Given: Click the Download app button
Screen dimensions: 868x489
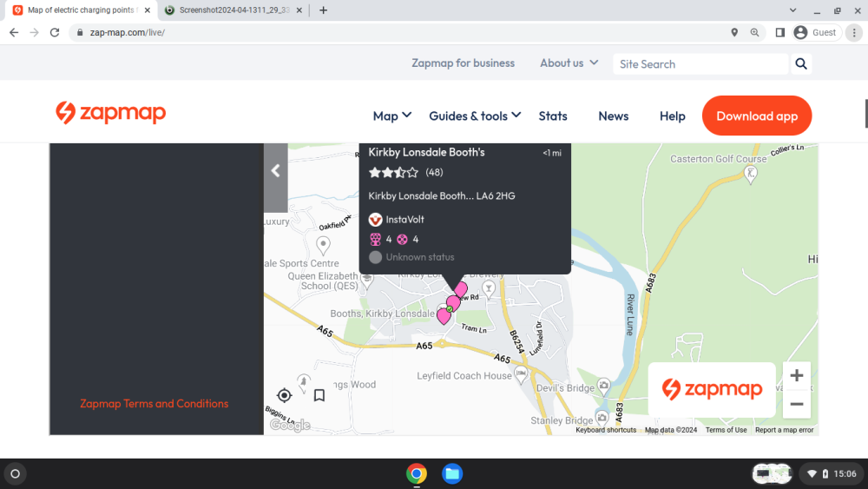Looking at the screenshot, I should tap(757, 116).
